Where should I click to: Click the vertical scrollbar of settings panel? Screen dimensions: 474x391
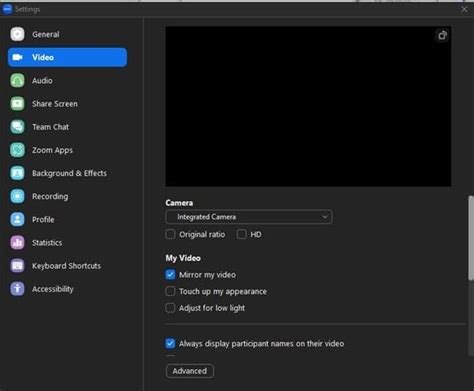pyautogui.click(x=471, y=238)
